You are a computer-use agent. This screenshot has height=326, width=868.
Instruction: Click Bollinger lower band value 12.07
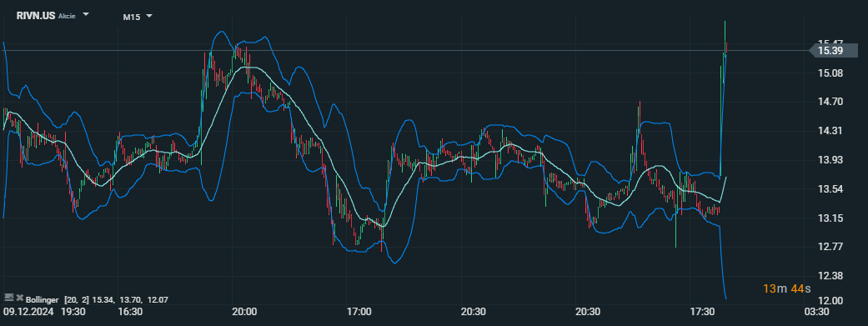coord(158,300)
